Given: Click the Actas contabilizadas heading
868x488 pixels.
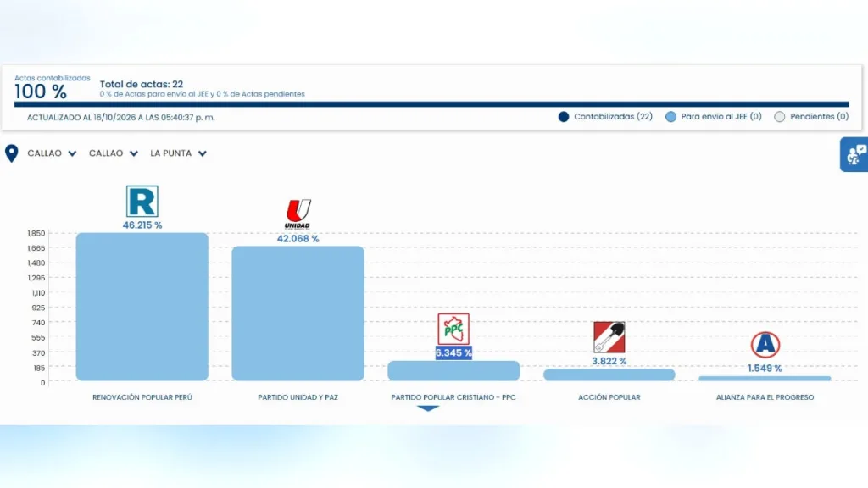Looking at the screenshot, I should click(52, 78).
